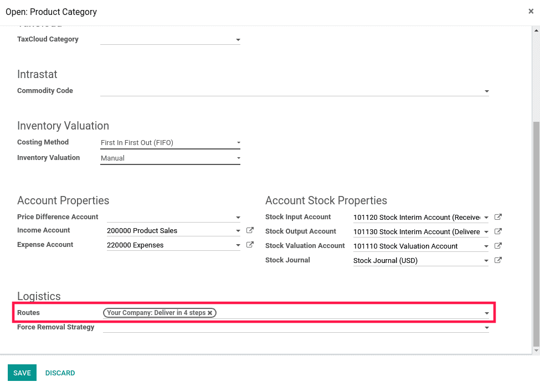Click the Costing Method label
Image resolution: width=540 pixels, height=392 pixels.
(x=43, y=142)
